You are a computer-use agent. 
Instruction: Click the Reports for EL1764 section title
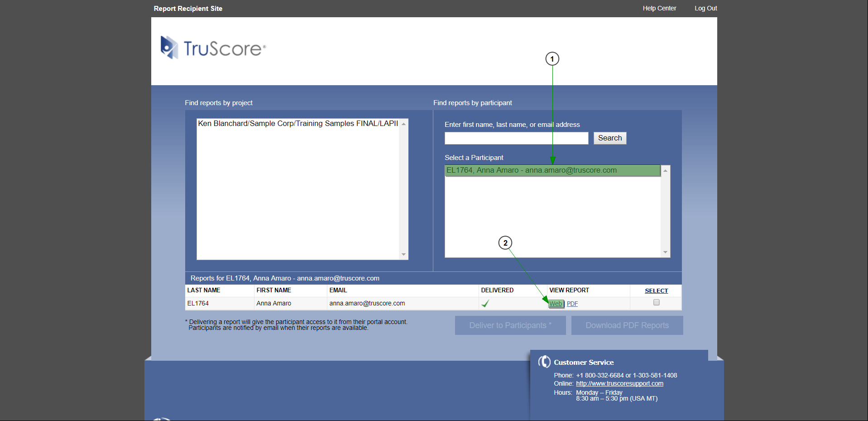(285, 278)
